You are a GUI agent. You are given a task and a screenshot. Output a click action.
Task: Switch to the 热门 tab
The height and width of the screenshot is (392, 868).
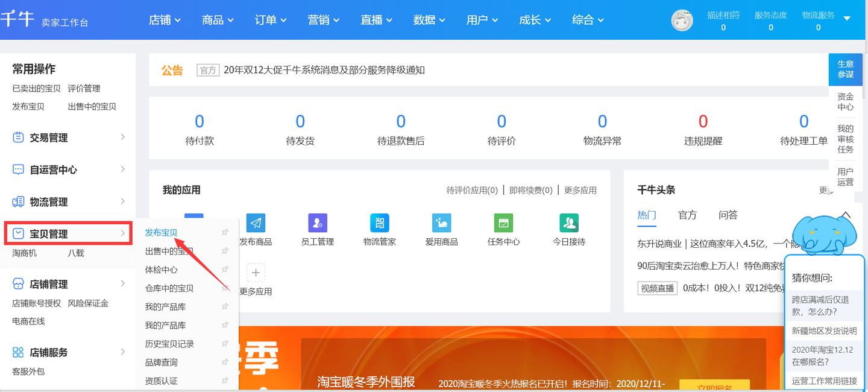click(x=647, y=215)
